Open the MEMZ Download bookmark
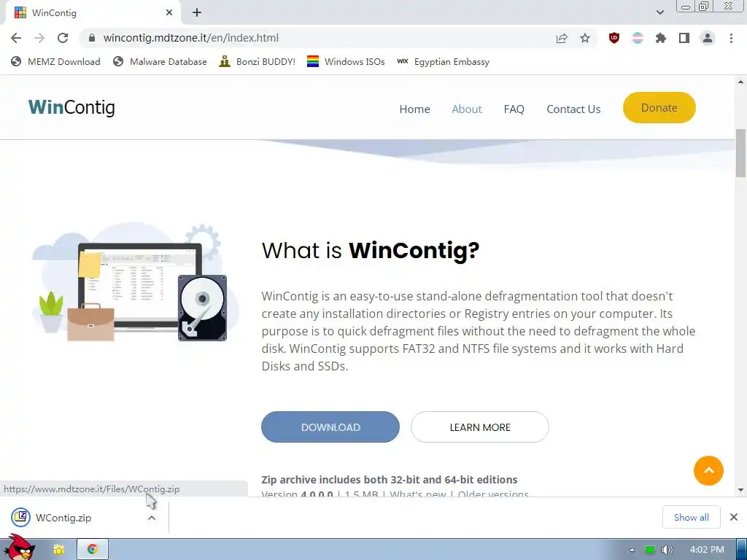Viewport: 747px width, 560px height. click(55, 62)
